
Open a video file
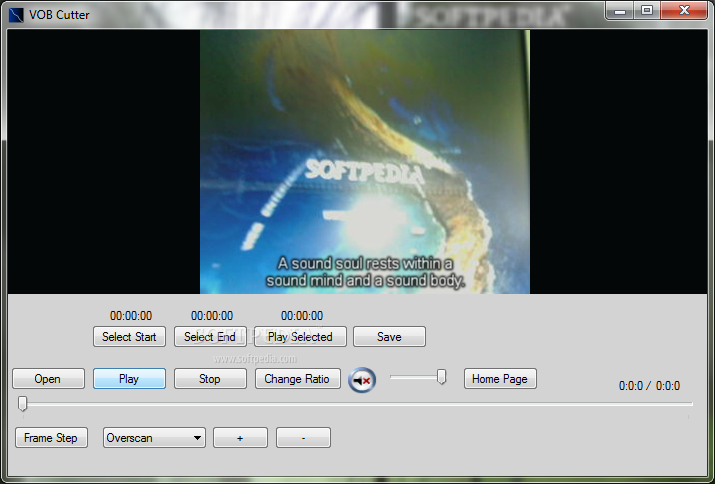(48, 379)
